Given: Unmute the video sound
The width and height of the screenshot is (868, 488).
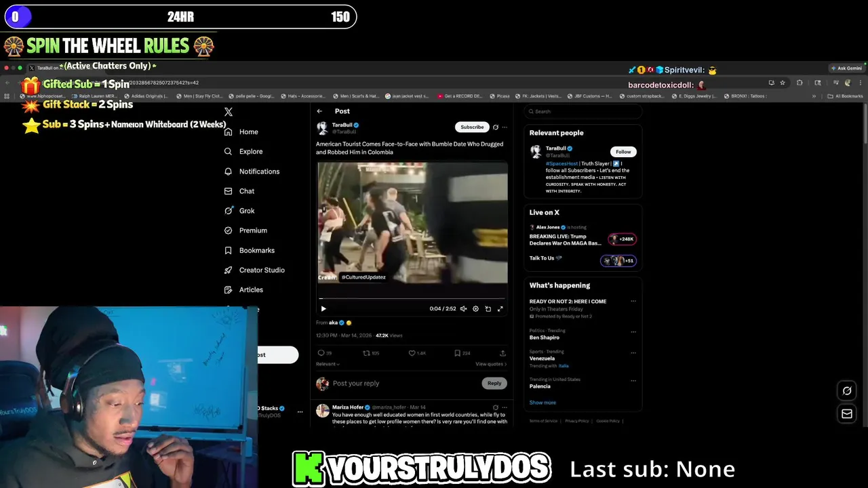Looking at the screenshot, I should [x=463, y=308].
